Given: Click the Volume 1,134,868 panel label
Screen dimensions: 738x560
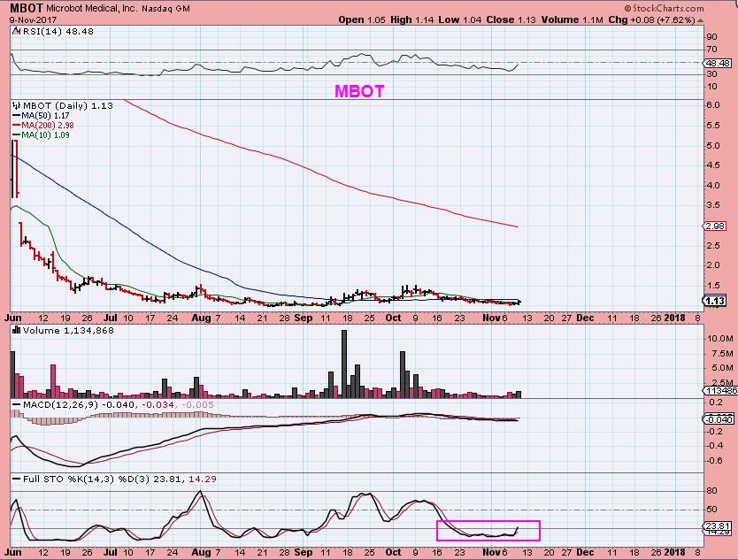Looking at the screenshot, I should (68, 331).
